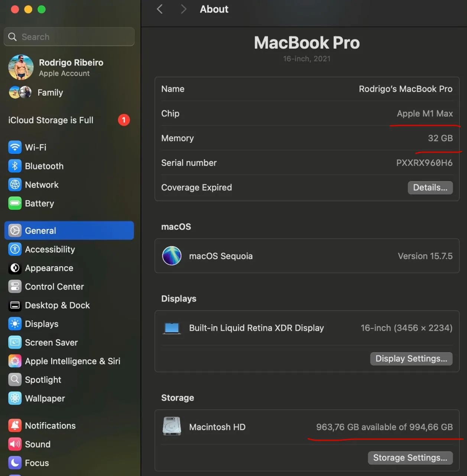Image resolution: width=467 pixels, height=476 pixels.
Task: Click memory value 32 GB
Action: pos(440,138)
